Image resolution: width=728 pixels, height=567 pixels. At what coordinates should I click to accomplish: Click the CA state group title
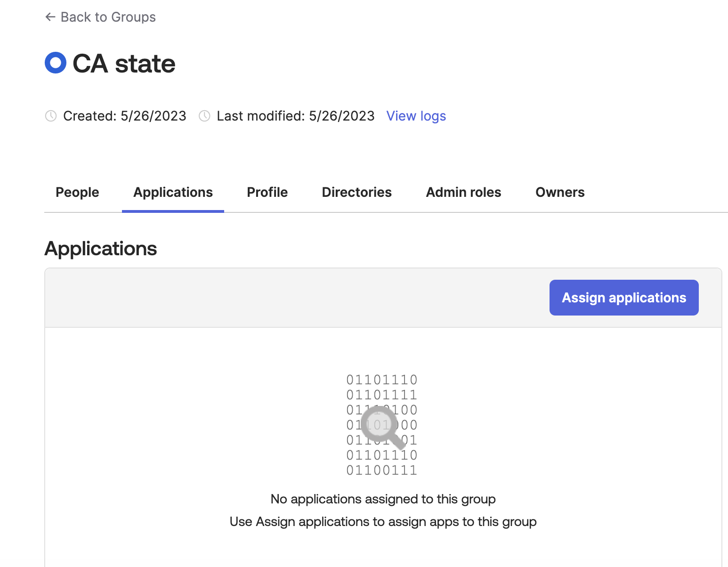(124, 64)
